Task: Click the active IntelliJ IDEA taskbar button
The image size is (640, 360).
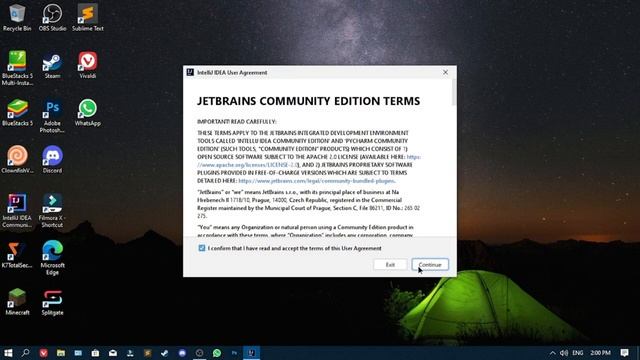Action: tap(251, 353)
